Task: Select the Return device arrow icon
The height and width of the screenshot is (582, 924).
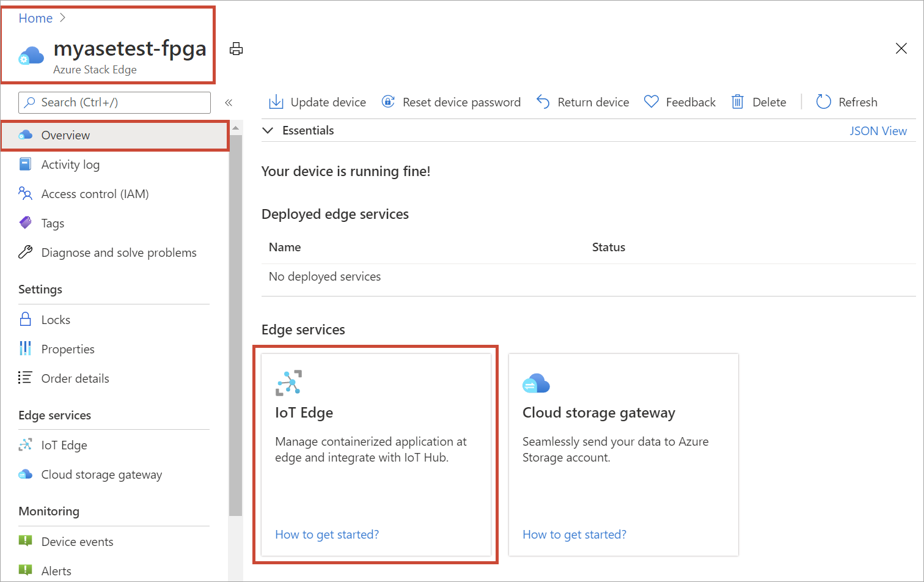Action: (543, 101)
